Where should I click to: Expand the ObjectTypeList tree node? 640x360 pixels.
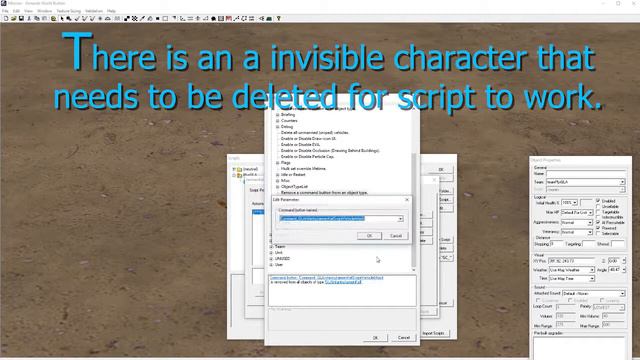pyautogui.click(x=278, y=187)
